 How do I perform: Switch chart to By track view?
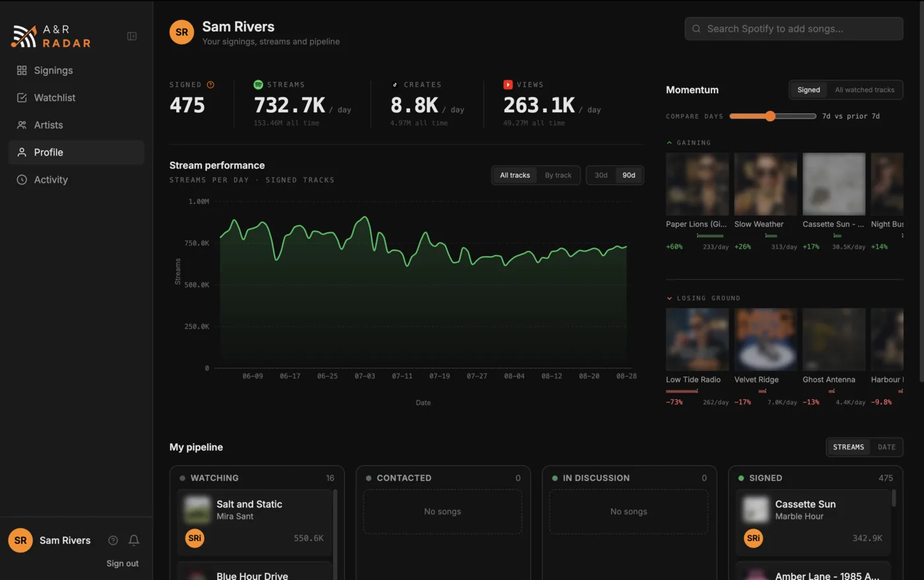(x=558, y=176)
